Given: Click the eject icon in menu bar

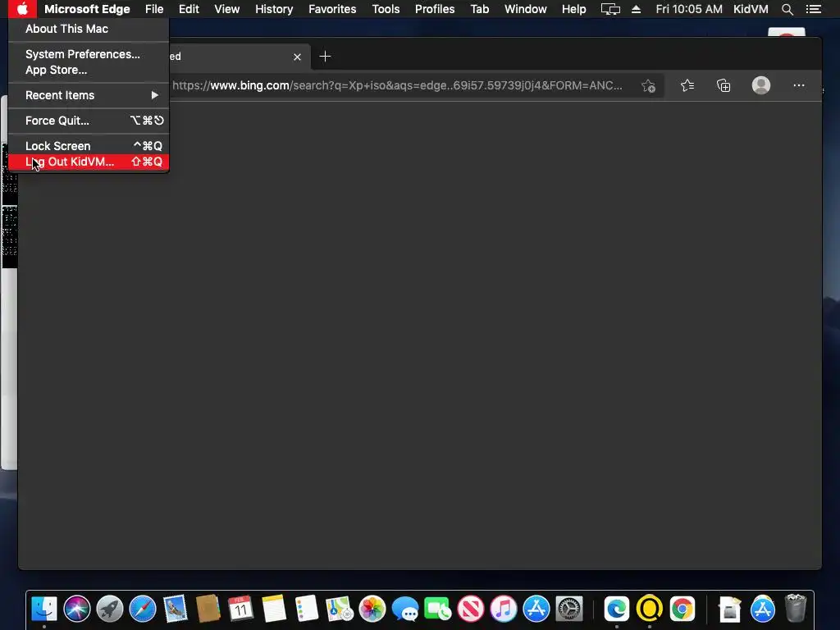Looking at the screenshot, I should [636, 9].
